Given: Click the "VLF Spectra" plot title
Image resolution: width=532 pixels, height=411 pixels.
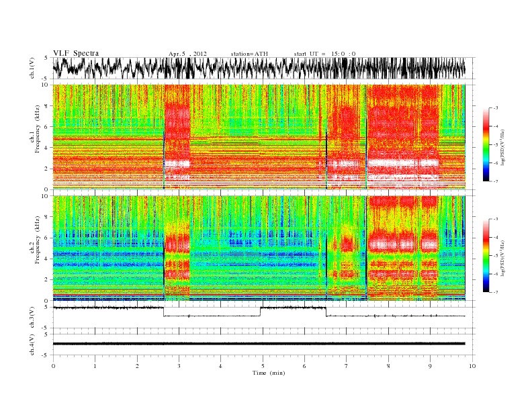Looking at the screenshot, I should [x=76, y=53].
